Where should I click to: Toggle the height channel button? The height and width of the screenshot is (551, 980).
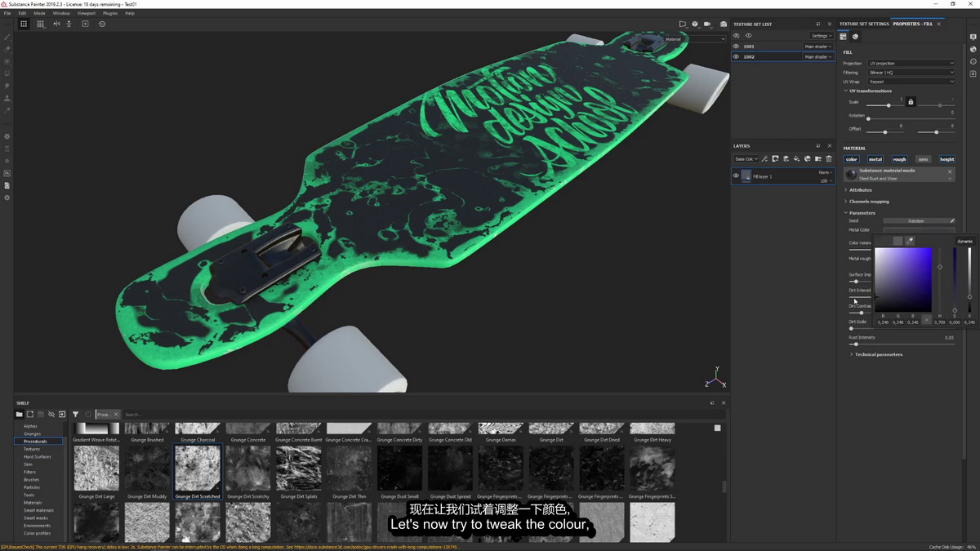(x=947, y=159)
